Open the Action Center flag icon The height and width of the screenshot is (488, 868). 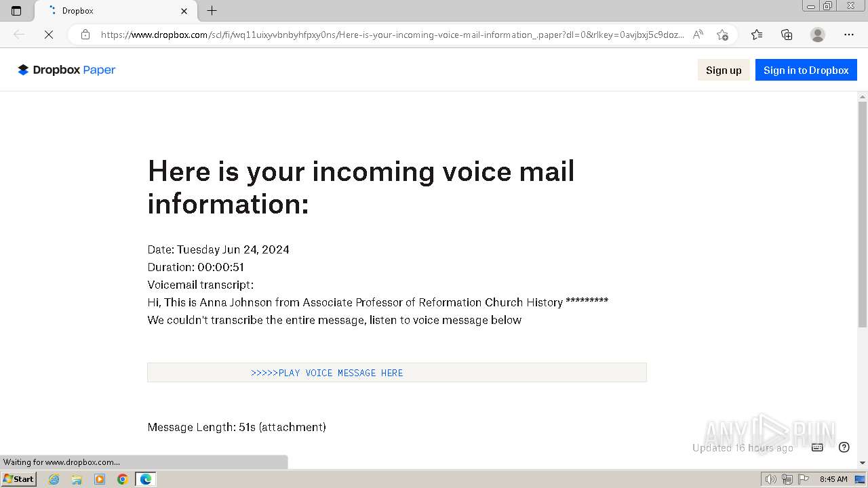pyautogui.click(x=804, y=479)
